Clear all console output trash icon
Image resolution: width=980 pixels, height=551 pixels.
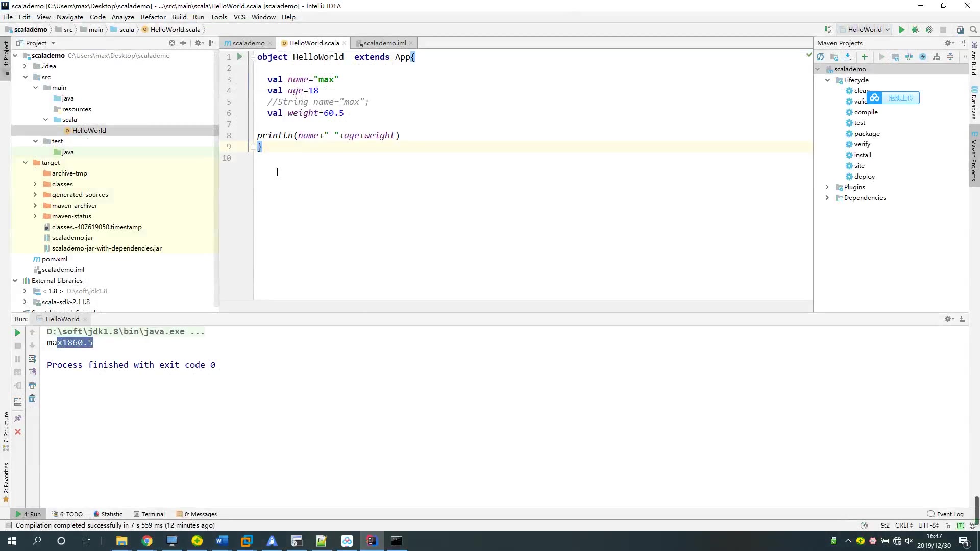32,399
